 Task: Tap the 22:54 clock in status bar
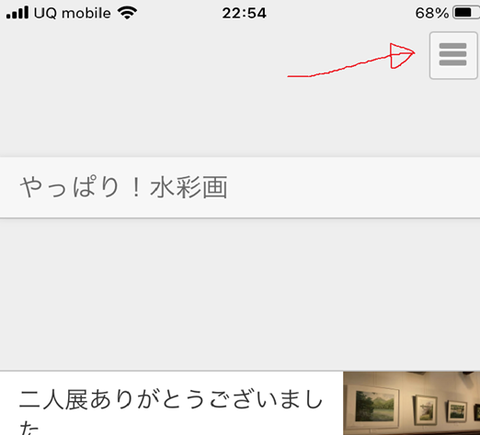(x=244, y=13)
